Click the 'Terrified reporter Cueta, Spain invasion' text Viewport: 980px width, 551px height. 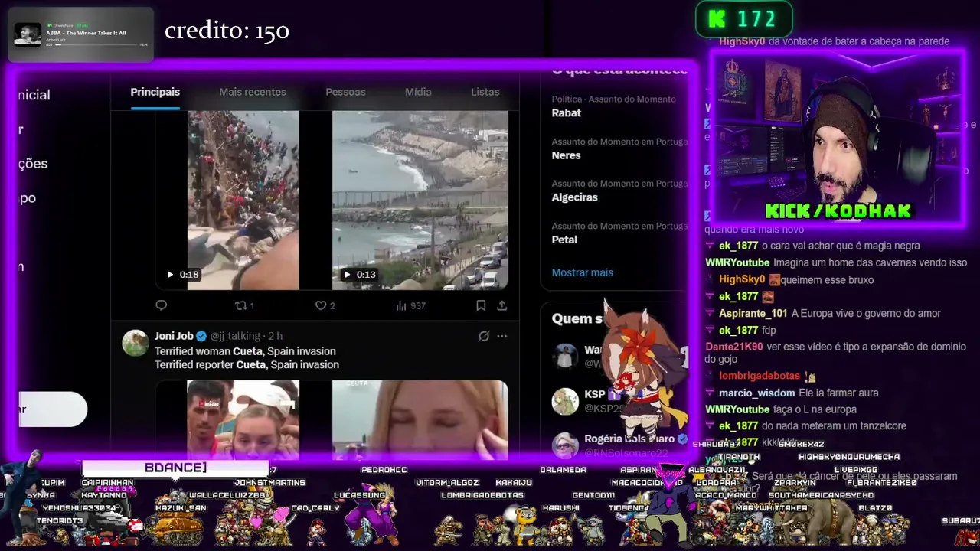[247, 365]
